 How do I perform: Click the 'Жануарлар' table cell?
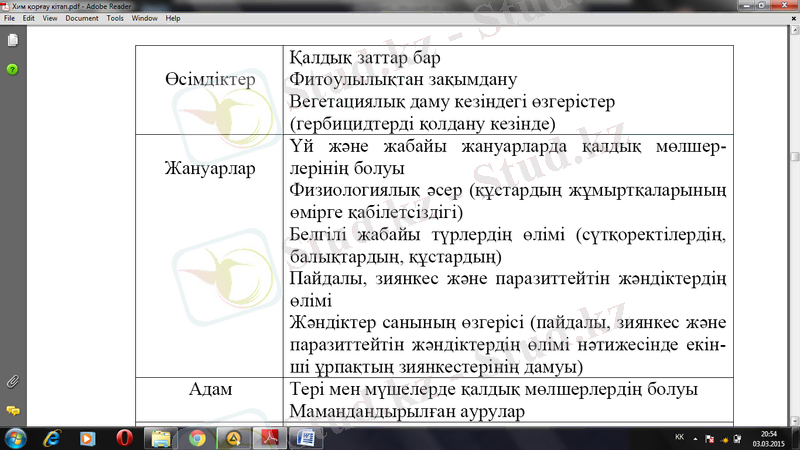(209, 256)
